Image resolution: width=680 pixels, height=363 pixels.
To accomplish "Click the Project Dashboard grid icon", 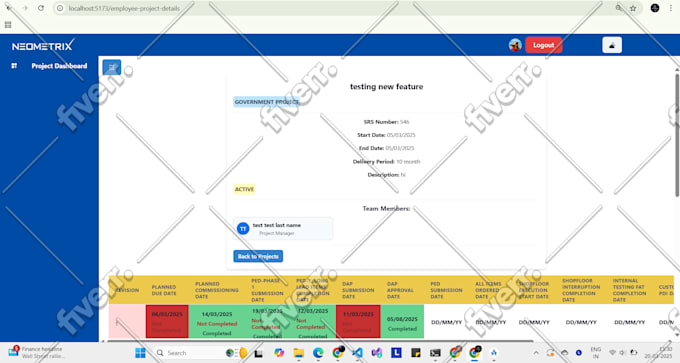I will (x=14, y=66).
